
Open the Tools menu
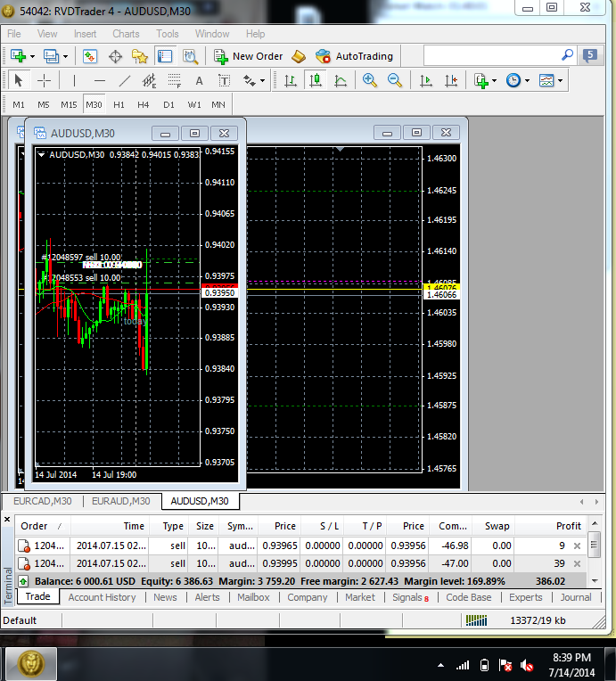(168, 34)
